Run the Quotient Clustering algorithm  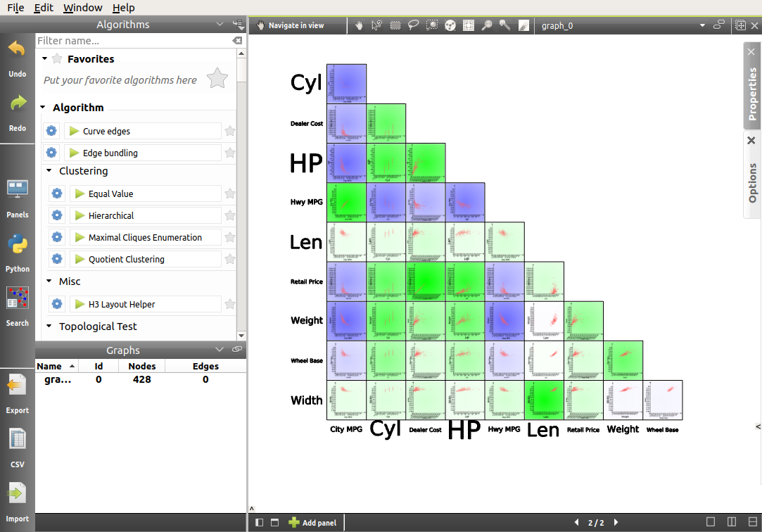click(80, 259)
